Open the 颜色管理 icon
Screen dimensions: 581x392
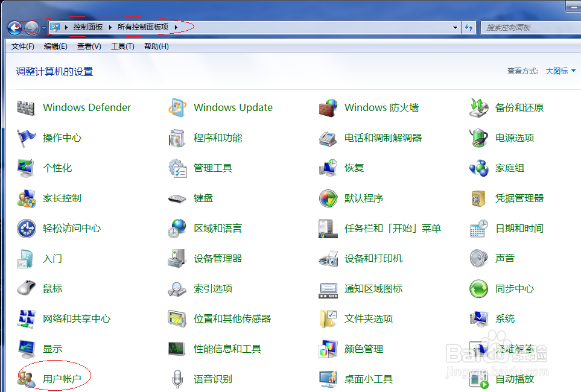tap(328, 349)
